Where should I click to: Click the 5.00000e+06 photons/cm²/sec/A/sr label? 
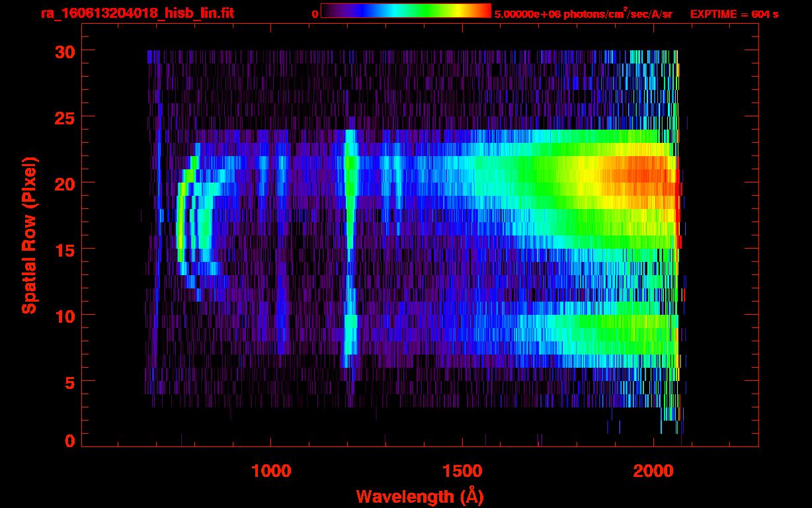pyautogui.click(x=583, y=14)
